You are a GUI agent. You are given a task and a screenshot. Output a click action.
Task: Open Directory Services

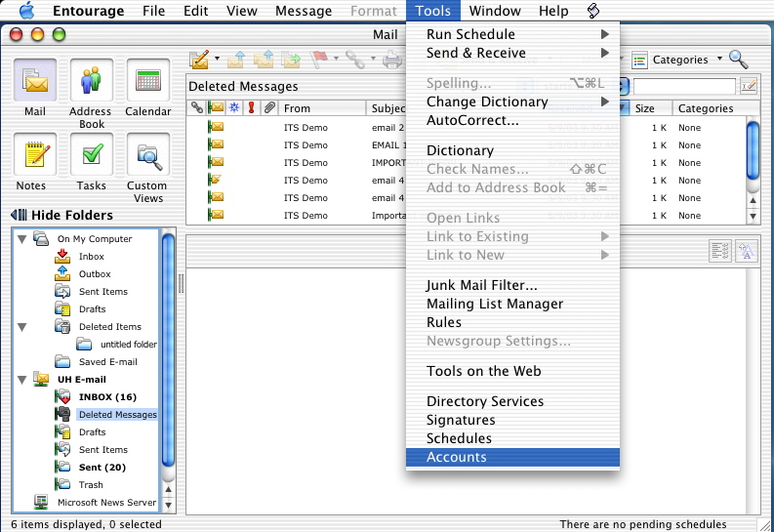tap(512, 401)
